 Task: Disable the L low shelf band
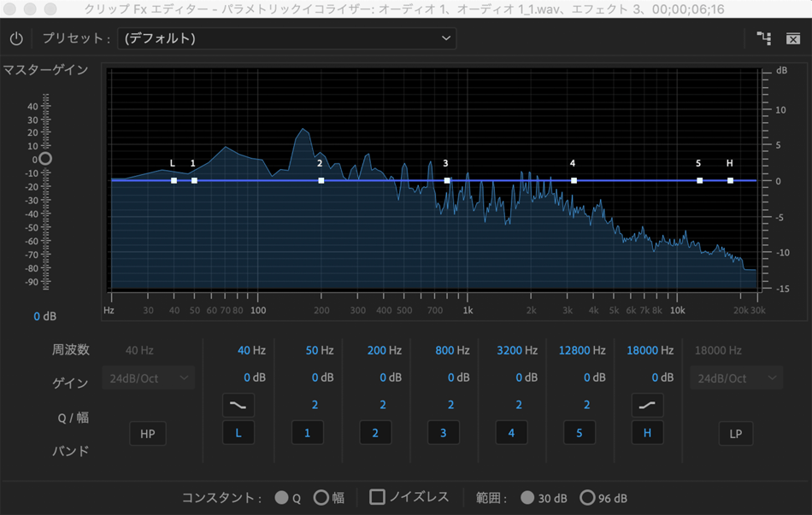tap(238, 433)
